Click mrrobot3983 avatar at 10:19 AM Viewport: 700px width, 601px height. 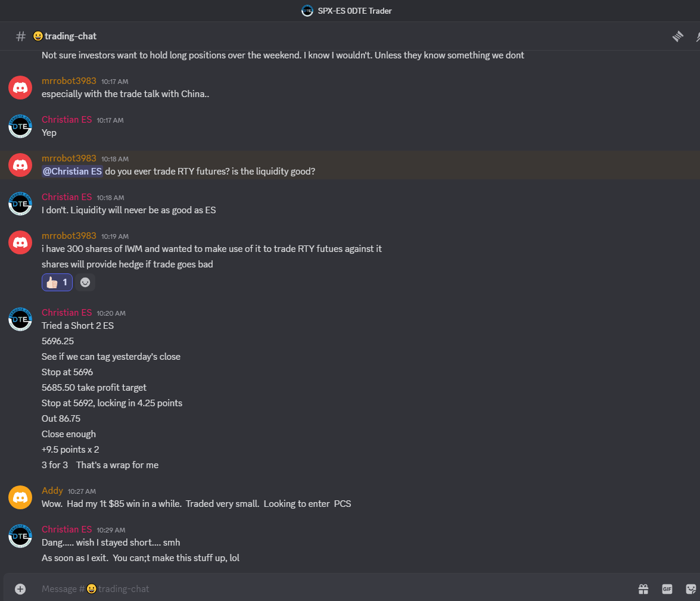(x=20, y=242)
